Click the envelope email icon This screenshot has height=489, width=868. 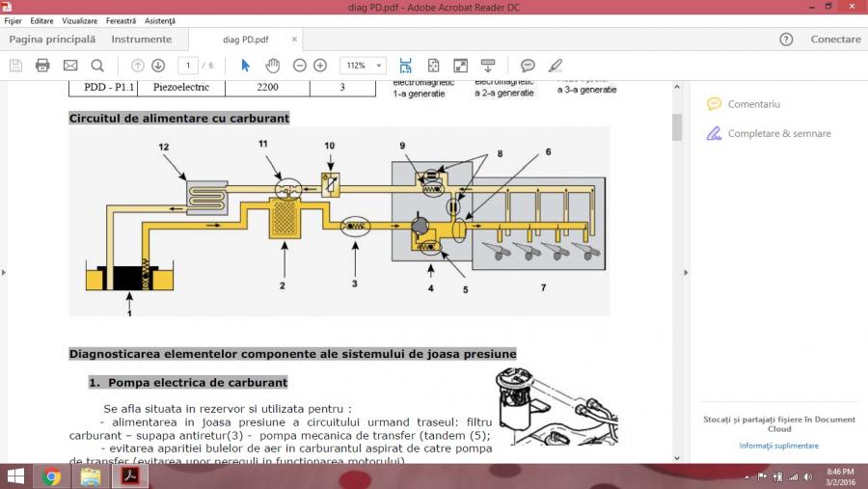[x=70, y=66]
